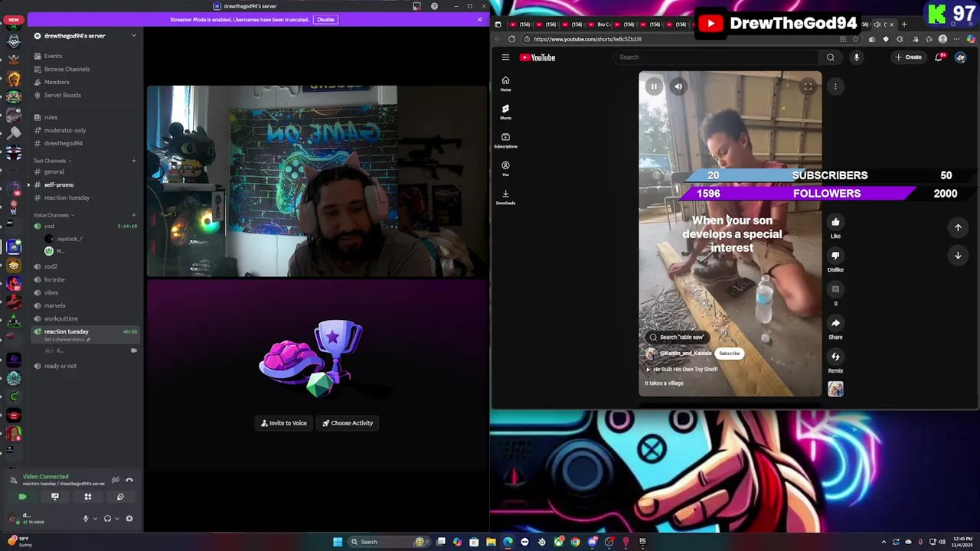Go to next Short with down arrow
Viewport: 980px width, 551px height.
(958, 256)
